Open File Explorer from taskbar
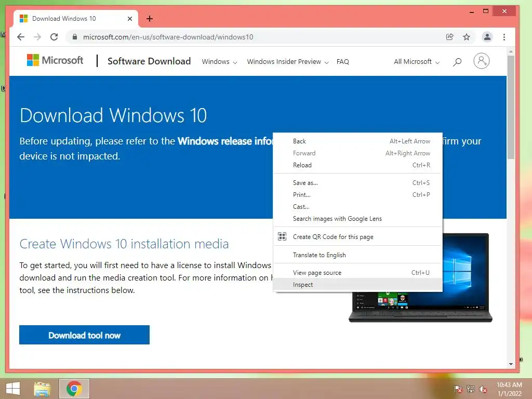Image resolution: width=532 pixels, height=399 pixels. point(42,389)
